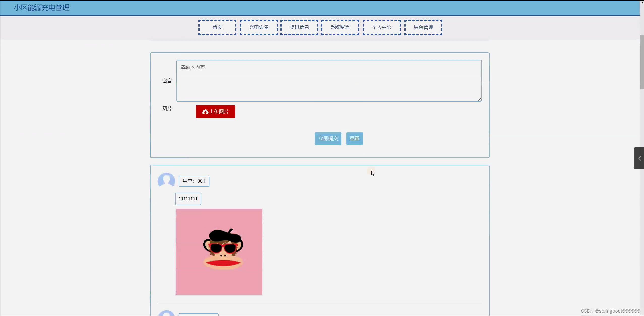
Task: Click user 001's avatar icon
Action: point(166,180)
